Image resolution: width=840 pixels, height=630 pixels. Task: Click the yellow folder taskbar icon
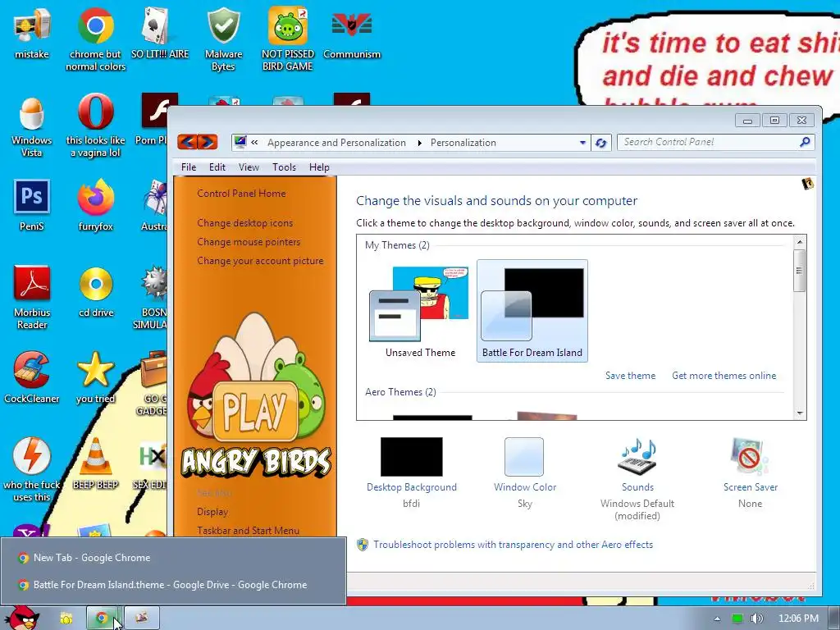[x=66, y=619]
